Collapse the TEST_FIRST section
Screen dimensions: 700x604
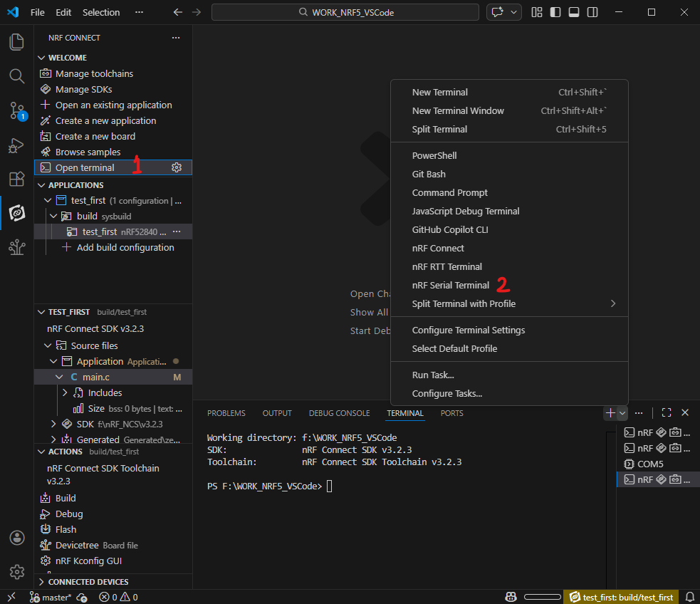pos(41,312)
